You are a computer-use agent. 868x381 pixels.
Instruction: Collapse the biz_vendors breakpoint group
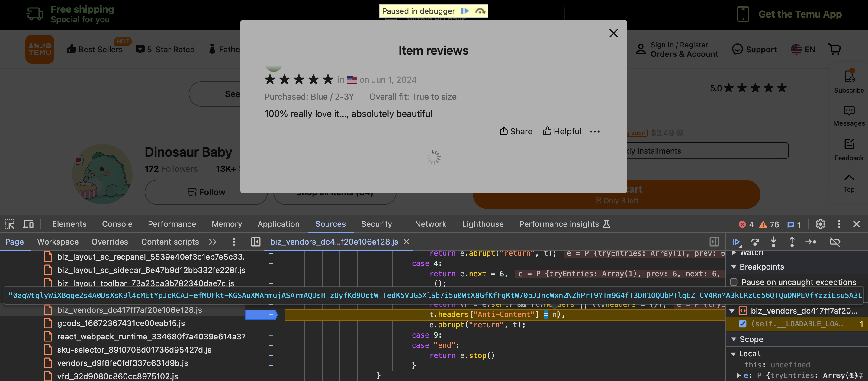732,311
